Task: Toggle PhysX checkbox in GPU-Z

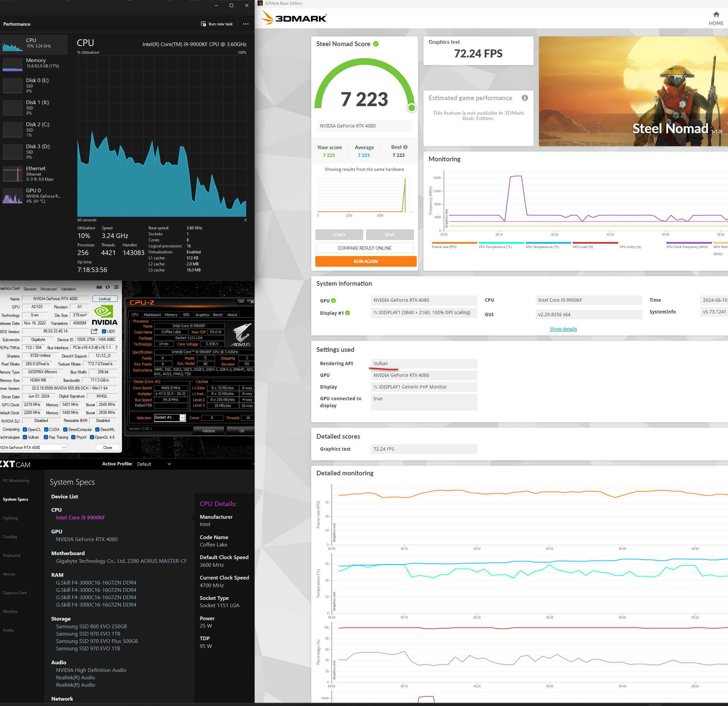Action: [73, 437]
